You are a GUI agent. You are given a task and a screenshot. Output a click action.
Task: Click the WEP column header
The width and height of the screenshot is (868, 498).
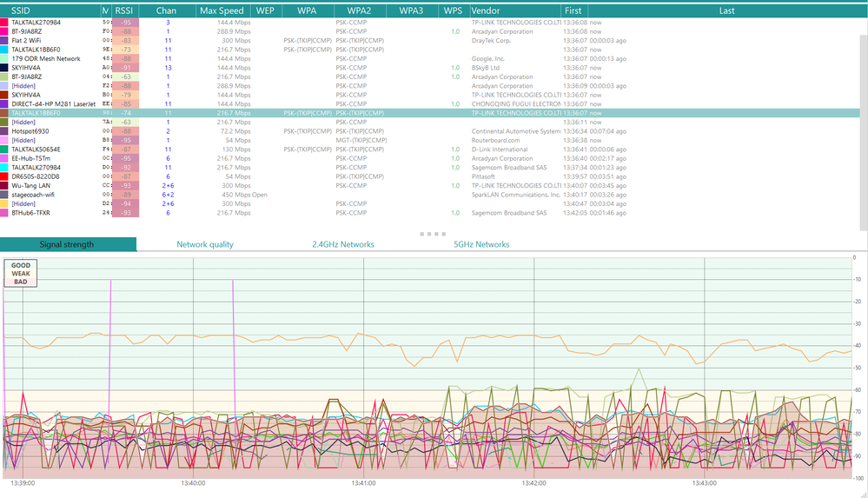tap(265, 10)
